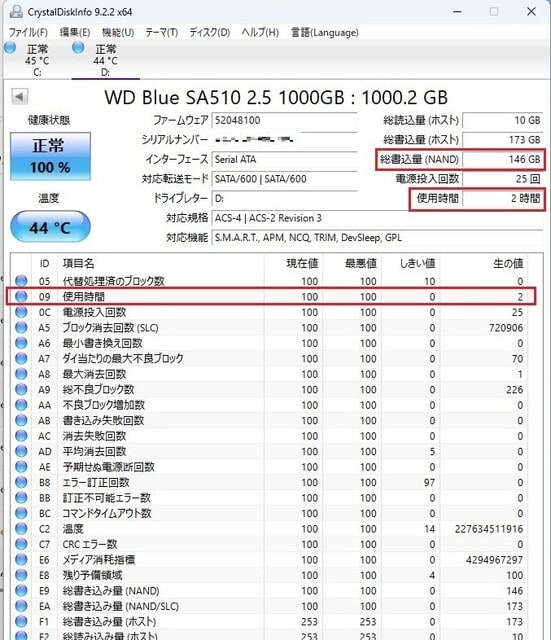Click the previous disk arrow button
551x640 pixels.
coord(19,97)
